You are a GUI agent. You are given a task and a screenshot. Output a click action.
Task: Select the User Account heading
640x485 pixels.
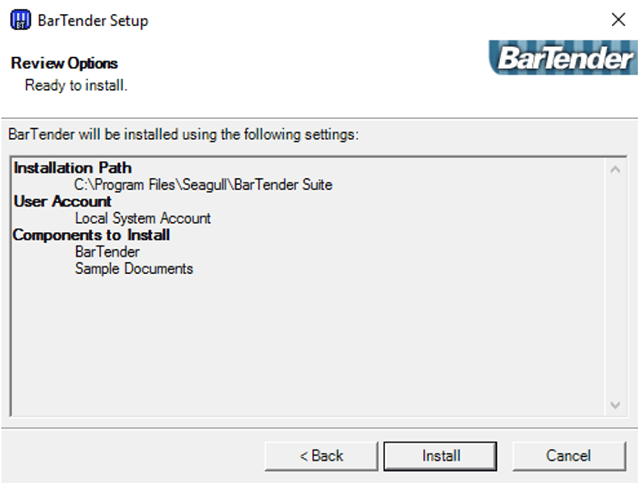point(62,201)
